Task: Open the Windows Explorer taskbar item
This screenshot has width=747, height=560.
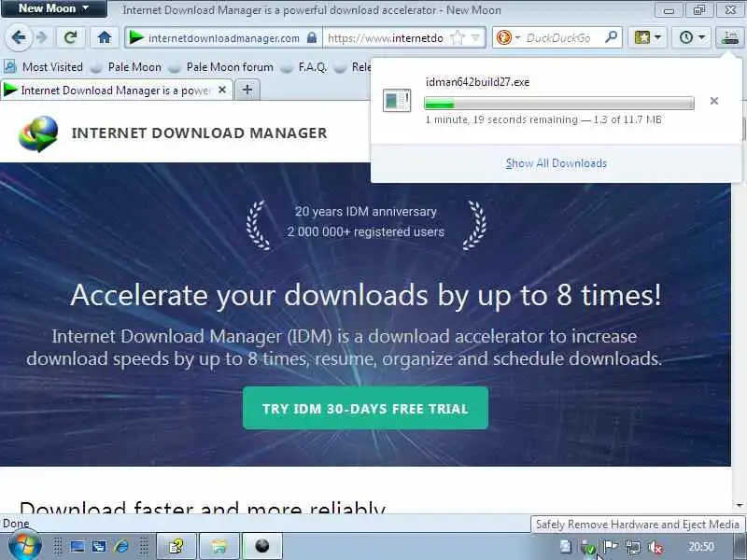Action: (219, 546)
